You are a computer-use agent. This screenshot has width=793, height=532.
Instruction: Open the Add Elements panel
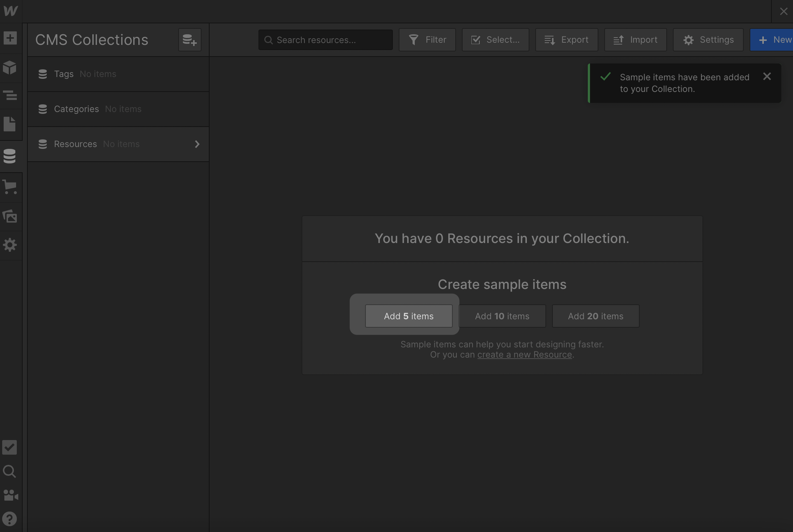[11, 38]
